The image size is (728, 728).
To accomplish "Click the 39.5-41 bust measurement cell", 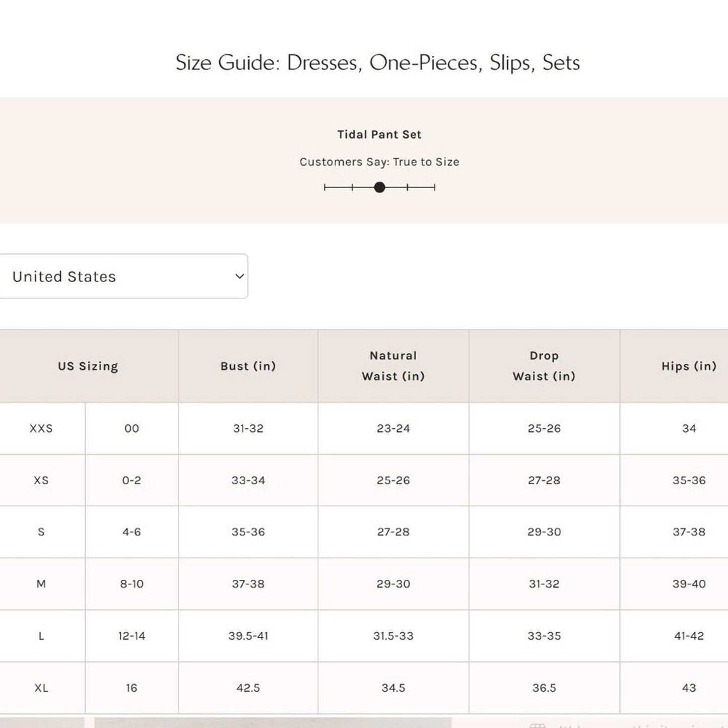I will [248, 636].
